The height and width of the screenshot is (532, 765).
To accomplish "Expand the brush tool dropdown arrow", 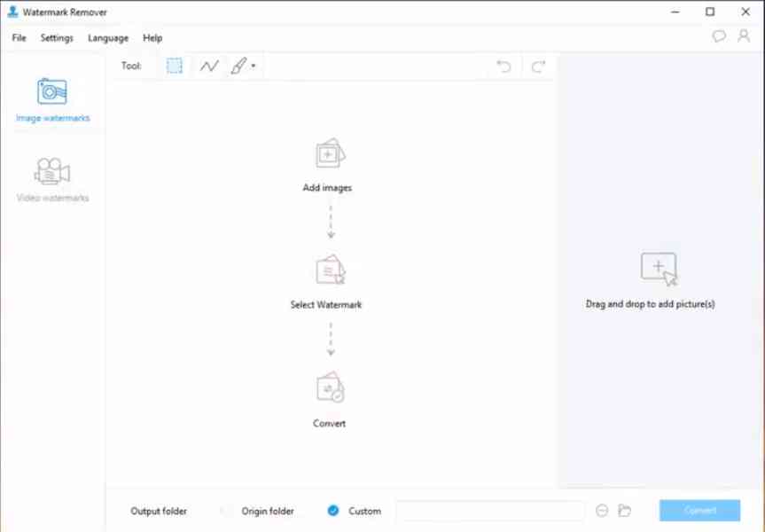I will click(254, 66).
